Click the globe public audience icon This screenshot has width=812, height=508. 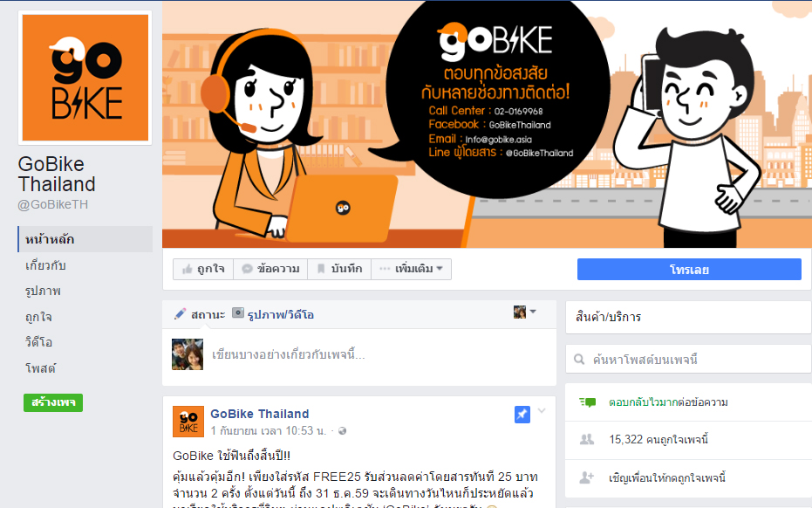[x=342, y=431]
